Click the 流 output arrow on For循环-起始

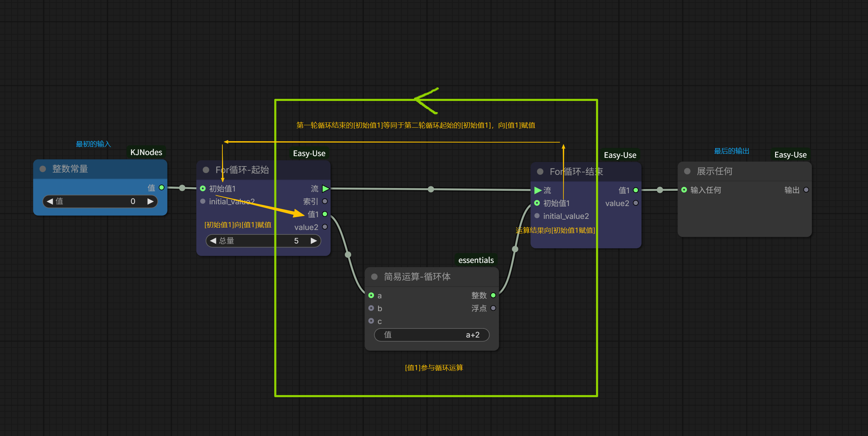pos(325,189)
